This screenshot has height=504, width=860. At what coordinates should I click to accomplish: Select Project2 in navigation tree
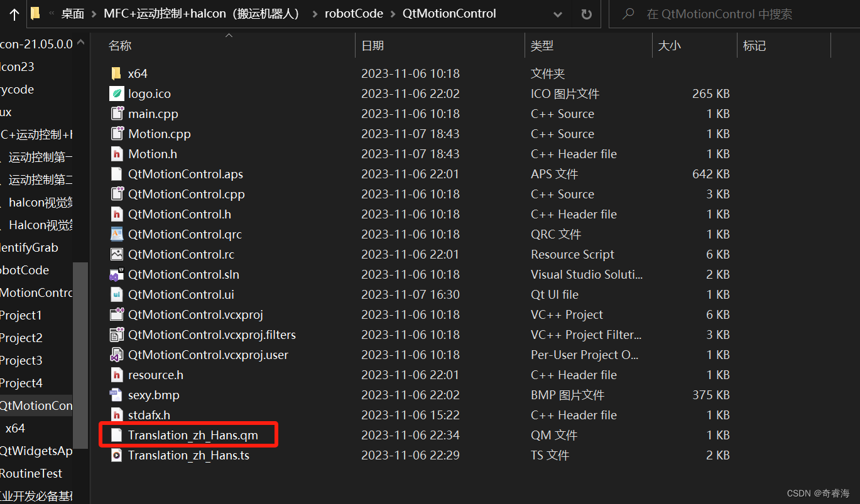(x=21, y=338)
